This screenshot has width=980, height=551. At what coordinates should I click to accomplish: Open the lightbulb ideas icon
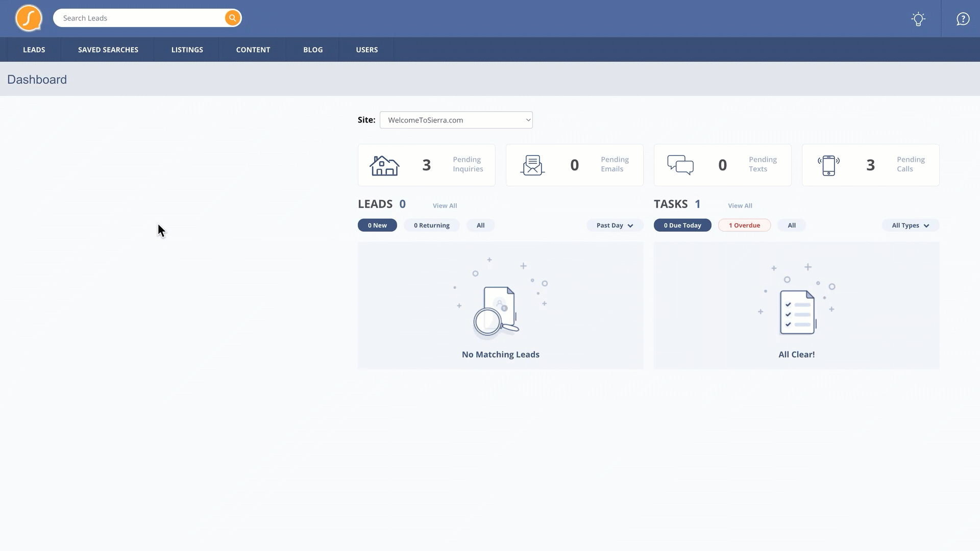click(x=918, y=19)
